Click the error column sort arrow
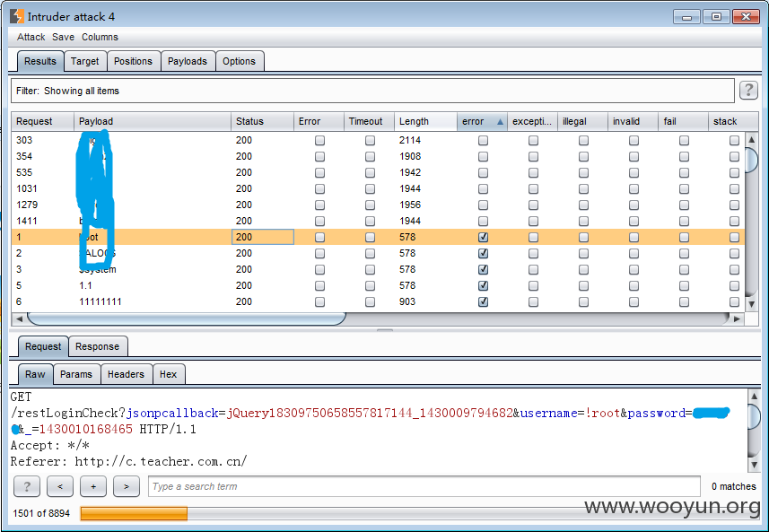This screenshot has width=769, height=532. tap(500, 122)
